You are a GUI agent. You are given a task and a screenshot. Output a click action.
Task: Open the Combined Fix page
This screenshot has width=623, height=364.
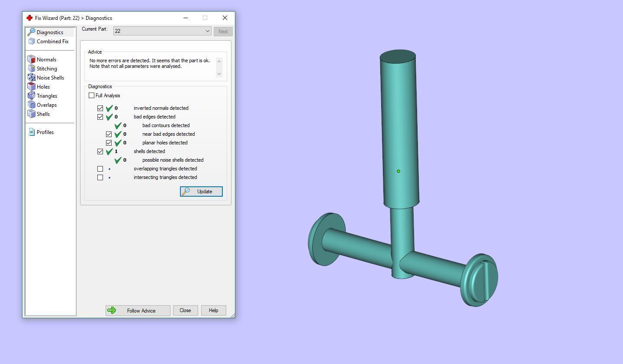[52, 42]
